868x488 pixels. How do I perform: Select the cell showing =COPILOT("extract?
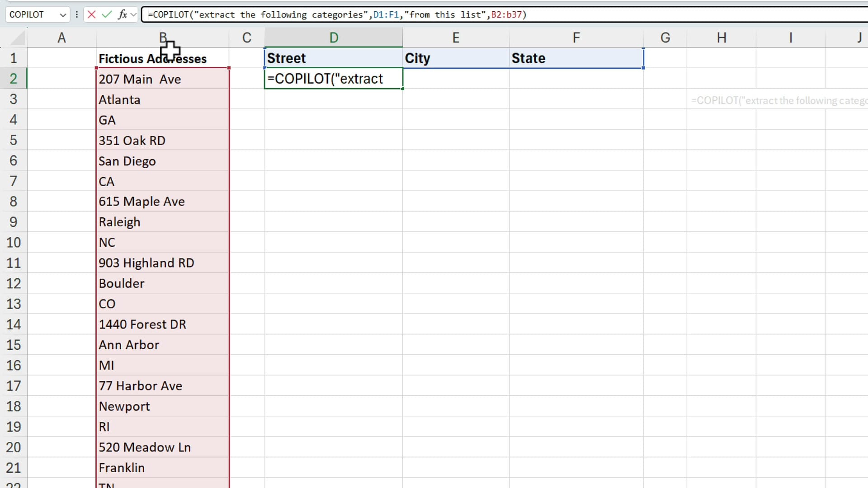pos(333,79)
